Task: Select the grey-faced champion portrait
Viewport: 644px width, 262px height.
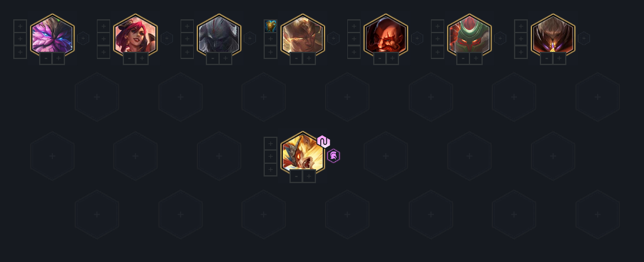Action: click(x=219, y=36)
